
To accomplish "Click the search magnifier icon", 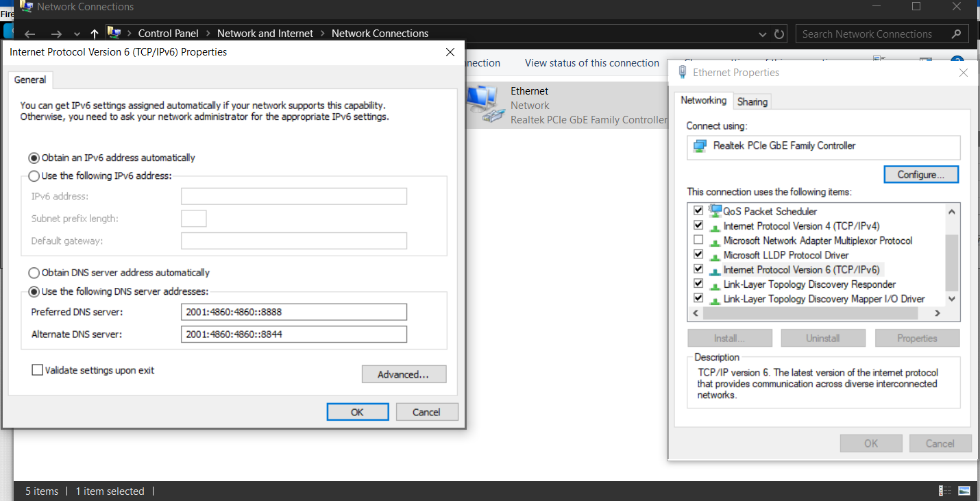I will pyautogui.click(x=957, y=34).
